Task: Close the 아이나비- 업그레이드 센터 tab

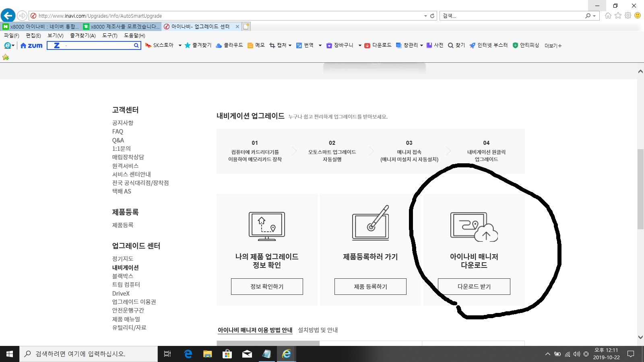Action: pos(237,27)
